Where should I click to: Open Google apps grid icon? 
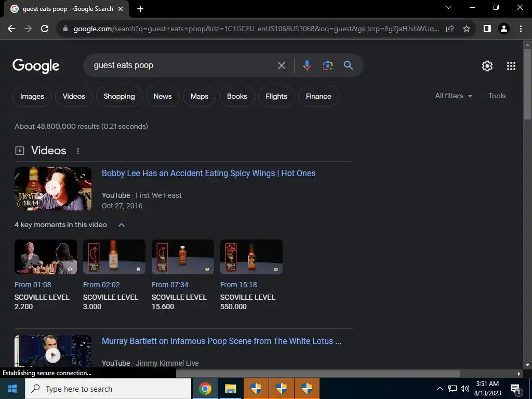[x=511, y=66]
